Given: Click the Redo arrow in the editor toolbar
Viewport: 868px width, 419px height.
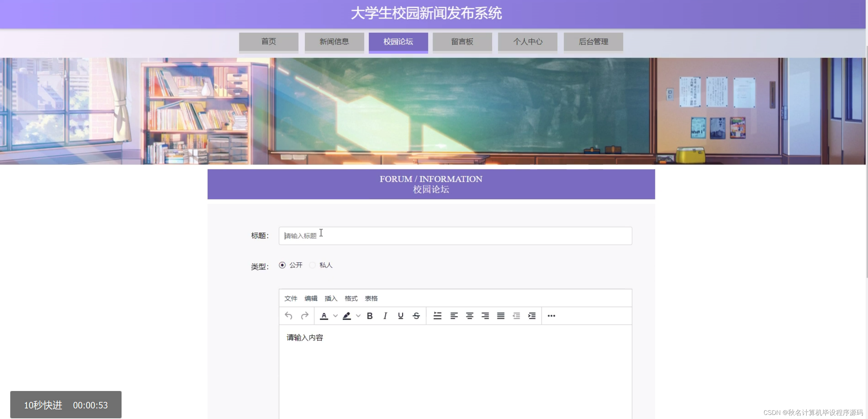Looking at the screenshot, I should tap(304, 316).
